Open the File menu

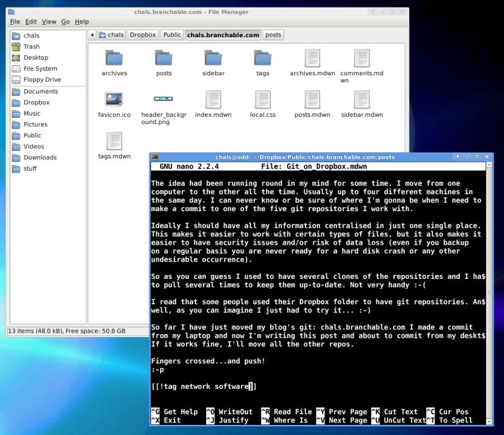(15, 21)
